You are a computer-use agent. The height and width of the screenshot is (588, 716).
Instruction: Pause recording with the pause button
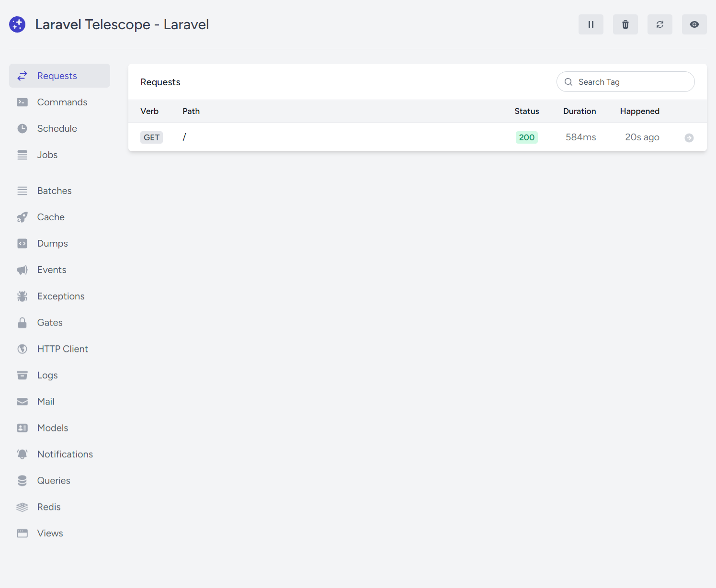[x=591, y=24]
